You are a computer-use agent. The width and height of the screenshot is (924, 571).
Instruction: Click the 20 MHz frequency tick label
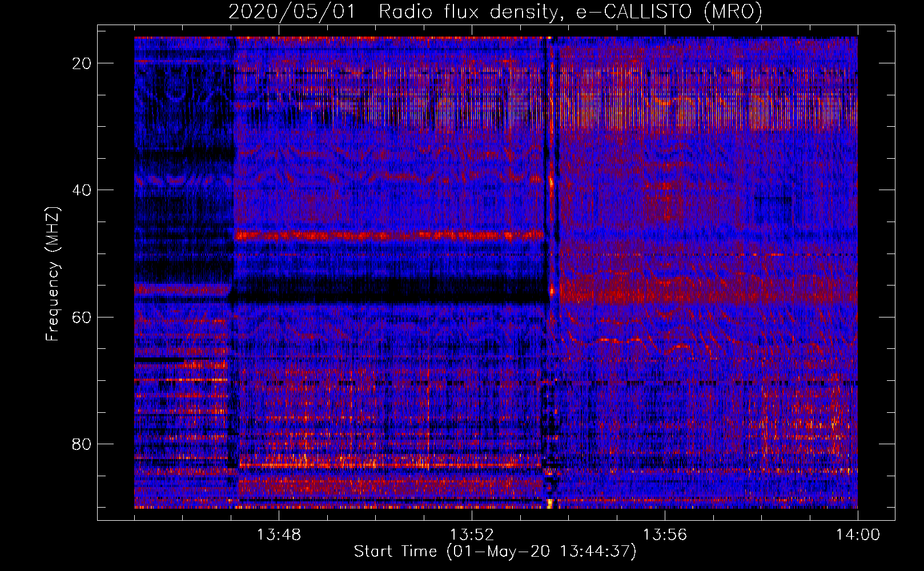(82, 63)
